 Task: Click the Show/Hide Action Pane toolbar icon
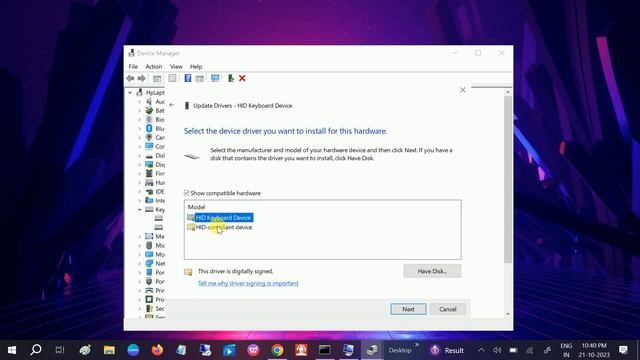click(x=200, y=78)
